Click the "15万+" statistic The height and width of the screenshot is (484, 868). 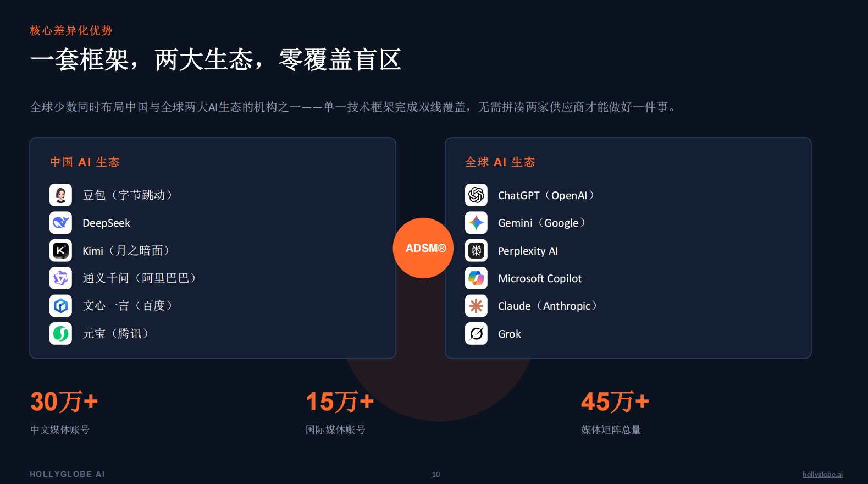pos(340,402)
